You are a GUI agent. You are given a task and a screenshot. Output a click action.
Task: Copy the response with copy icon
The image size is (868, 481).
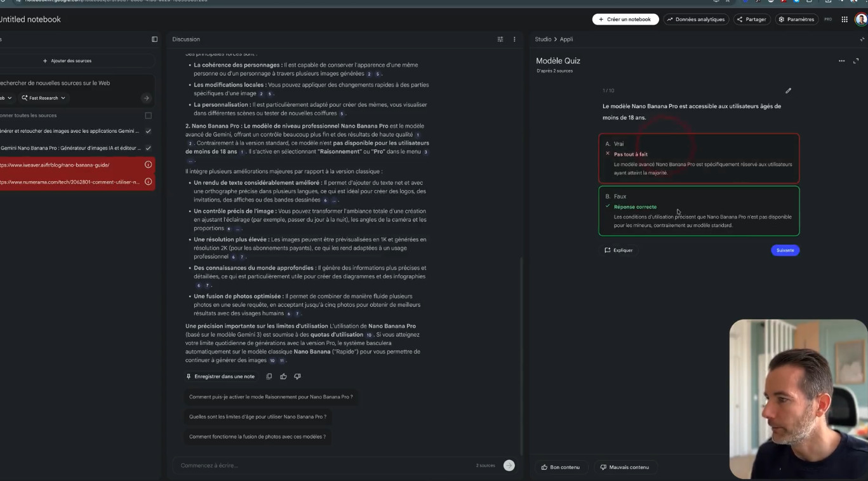269,376
